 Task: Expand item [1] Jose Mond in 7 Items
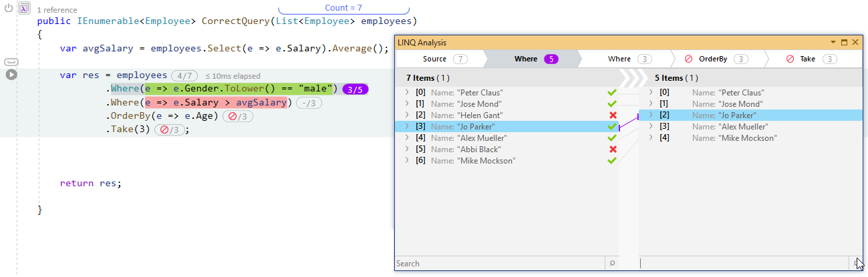click(407, 103)
